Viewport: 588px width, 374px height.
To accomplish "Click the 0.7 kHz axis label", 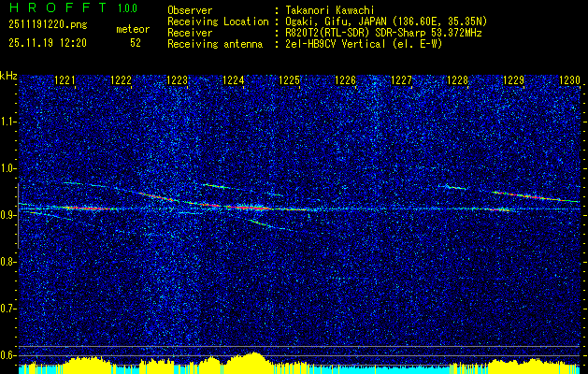I will [x=7, y=309].
